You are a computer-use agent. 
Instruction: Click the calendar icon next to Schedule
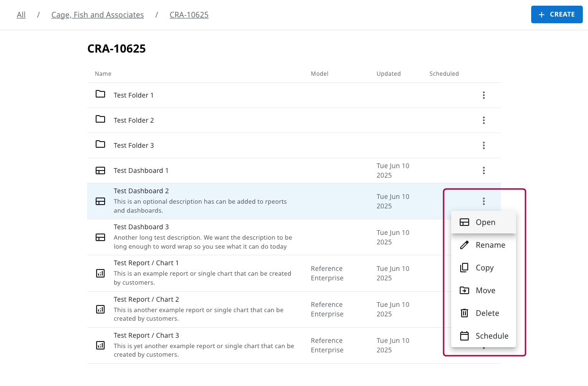[464, 335]
